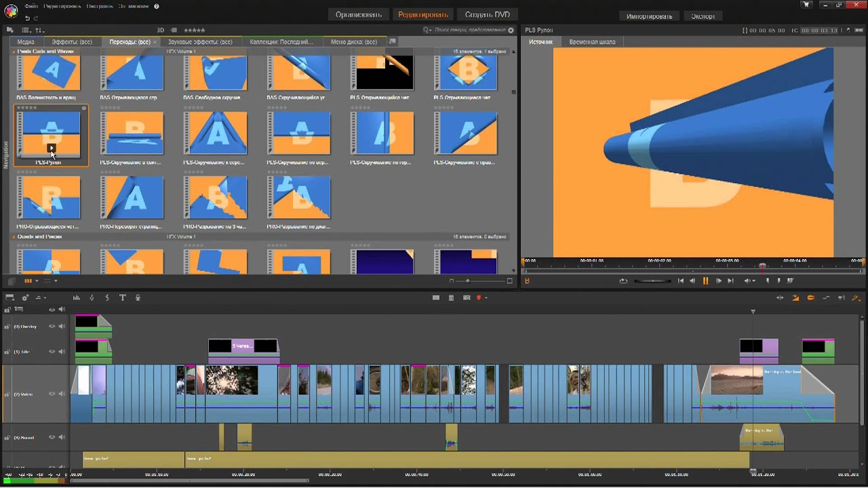The height and width of the screenshot is (488, 868).
Task: Toggle audio scrubbing speaker icon in timeline
Action: coord(842,298)
